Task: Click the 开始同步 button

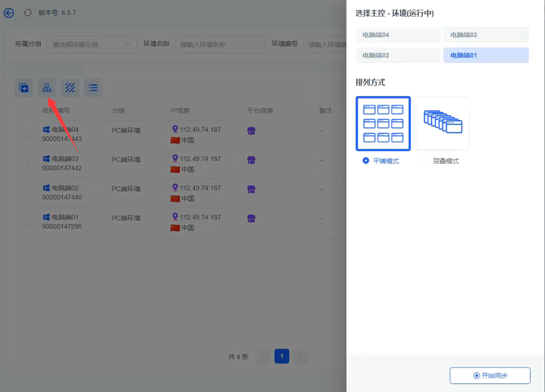Action: [x=490, y=376]
